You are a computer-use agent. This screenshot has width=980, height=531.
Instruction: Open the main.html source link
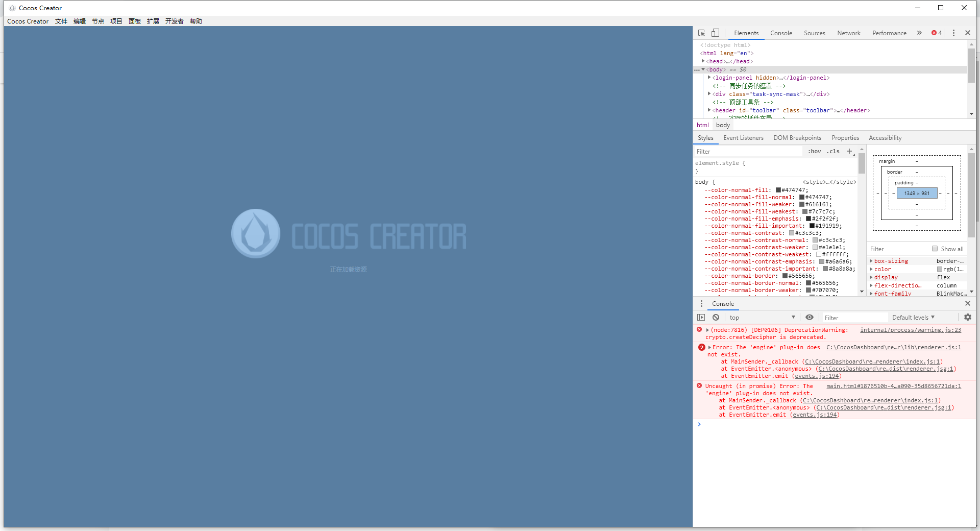[x=894, y=386]
